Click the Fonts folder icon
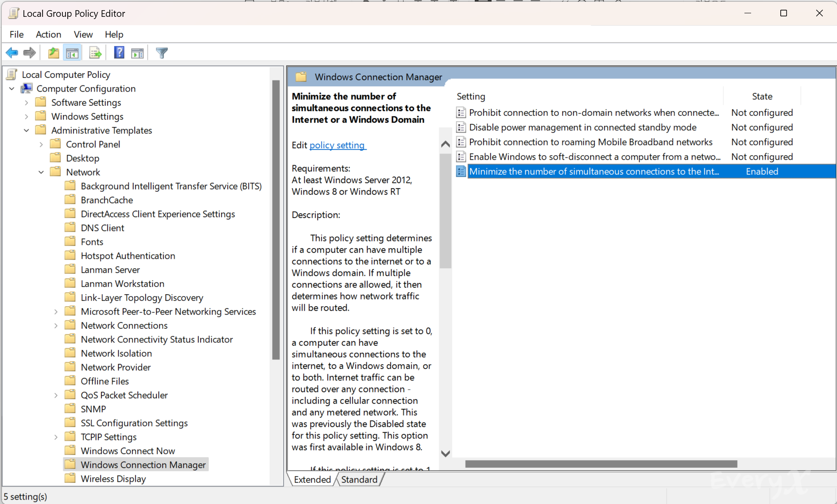Screen dimensions: 837x504 pyautogui.click(x=70, y=242)
